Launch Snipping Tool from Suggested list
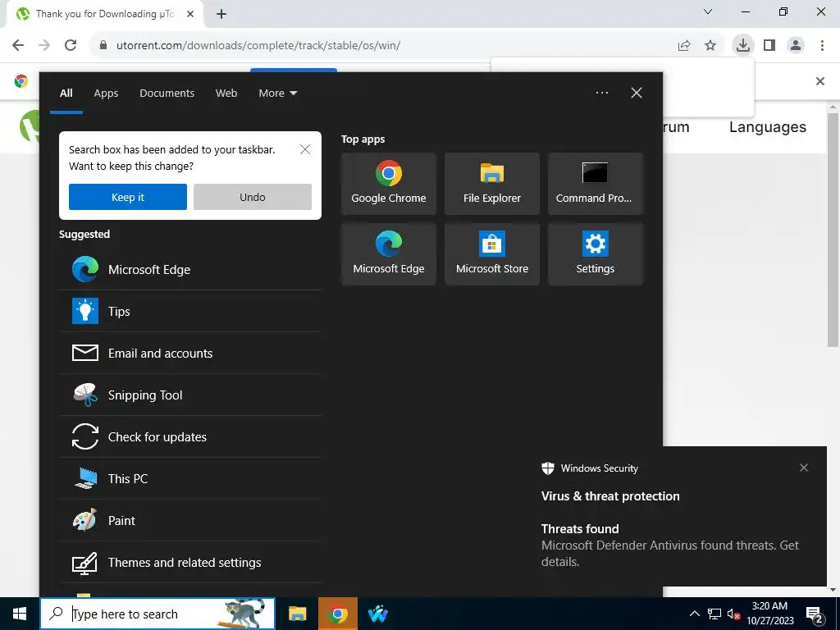Viewport: 840px width, 630px height. click(190, 395)
